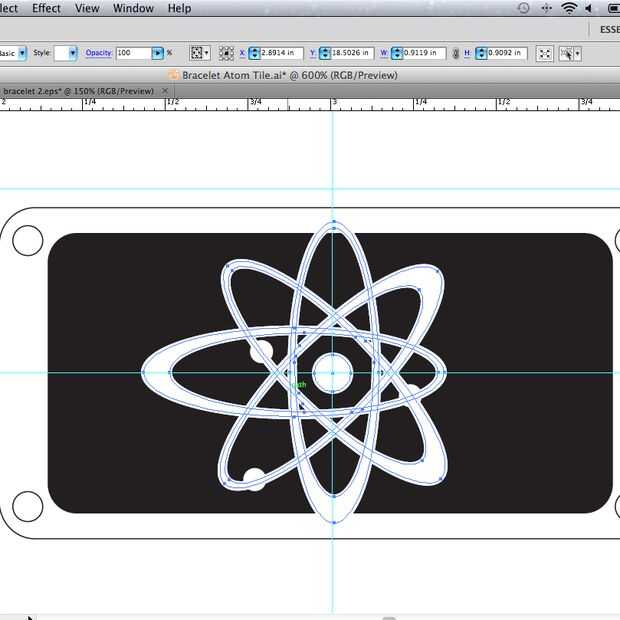Click the Opacity value field
Viewport: 620px width, 620px height.
point(134,53)
